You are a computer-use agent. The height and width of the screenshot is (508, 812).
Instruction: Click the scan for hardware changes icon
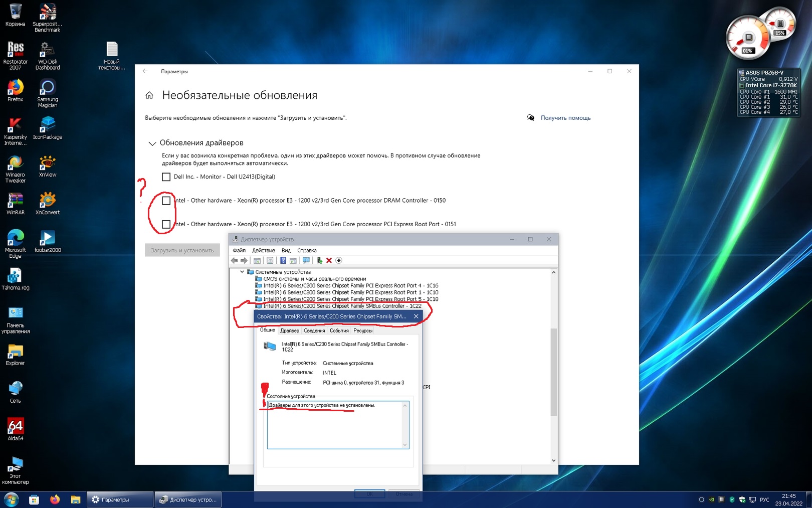pyautogui.click(x=306, y=260)
